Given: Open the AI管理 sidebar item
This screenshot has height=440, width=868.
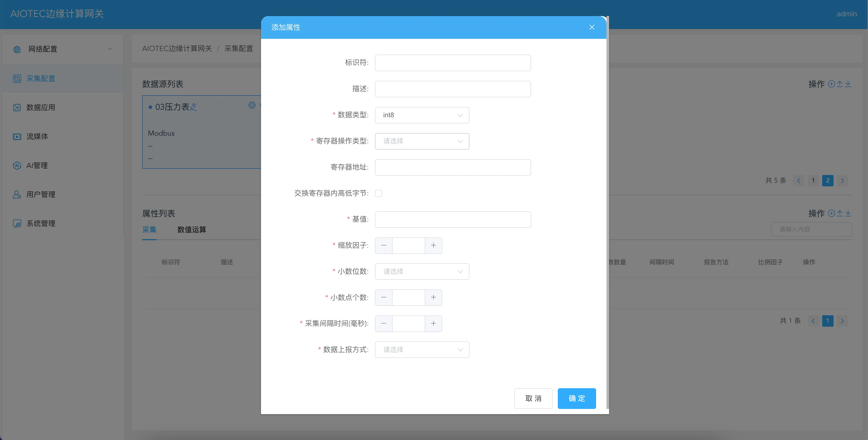Looking at the screenshot, I should coord(37,165).
